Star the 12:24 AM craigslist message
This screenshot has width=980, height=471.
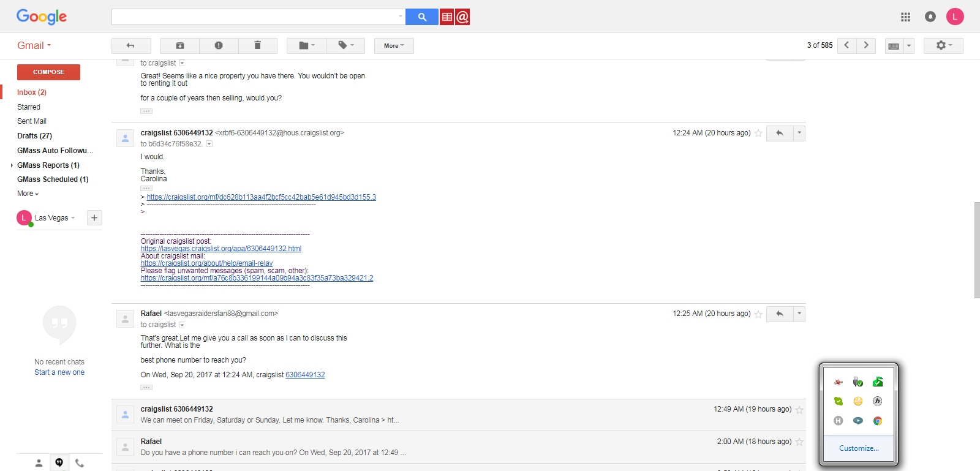point(758,134)
